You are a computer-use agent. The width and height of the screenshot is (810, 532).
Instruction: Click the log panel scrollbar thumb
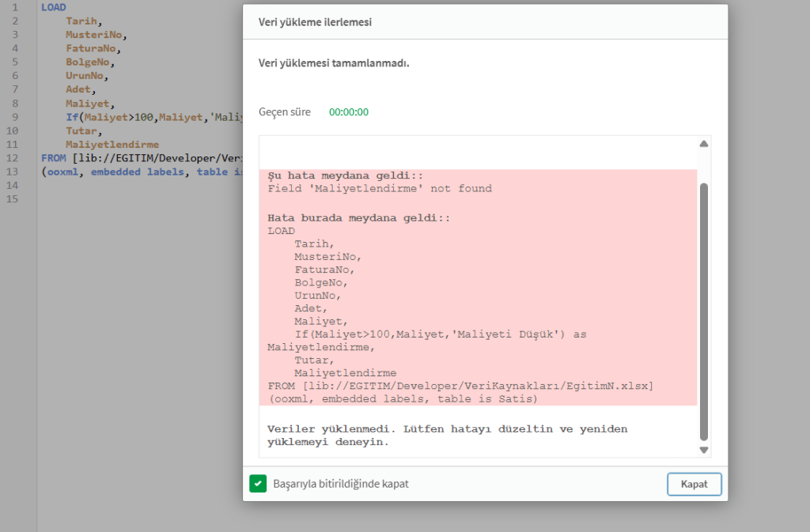pos(703,308)
